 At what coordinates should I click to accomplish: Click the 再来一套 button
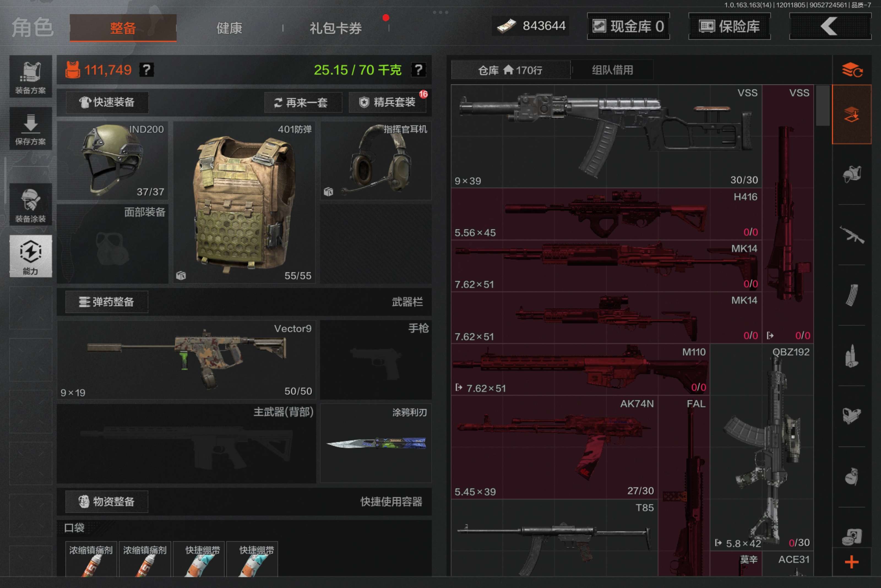tap(303, 102)
